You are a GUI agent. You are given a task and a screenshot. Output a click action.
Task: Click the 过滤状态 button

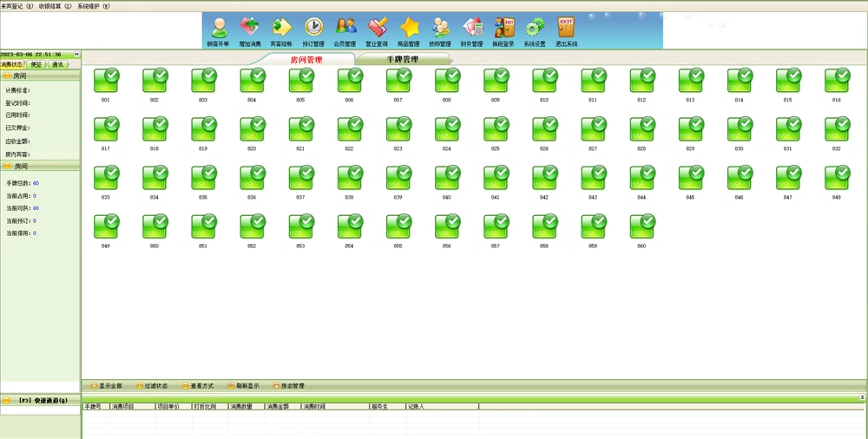click(x=152, y=386)
